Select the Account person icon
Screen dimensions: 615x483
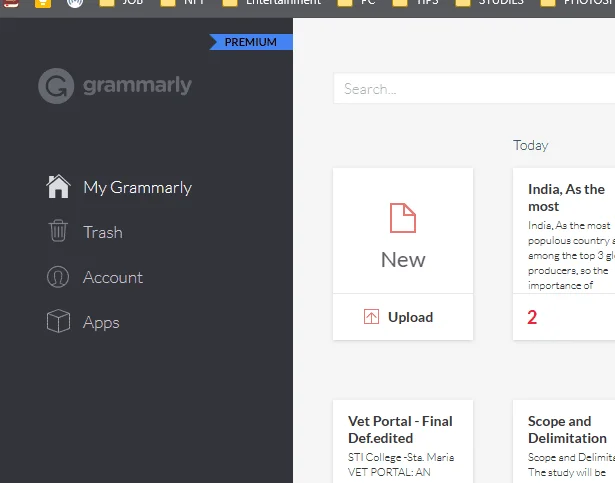pyautogui.click(x=58, y=277)
